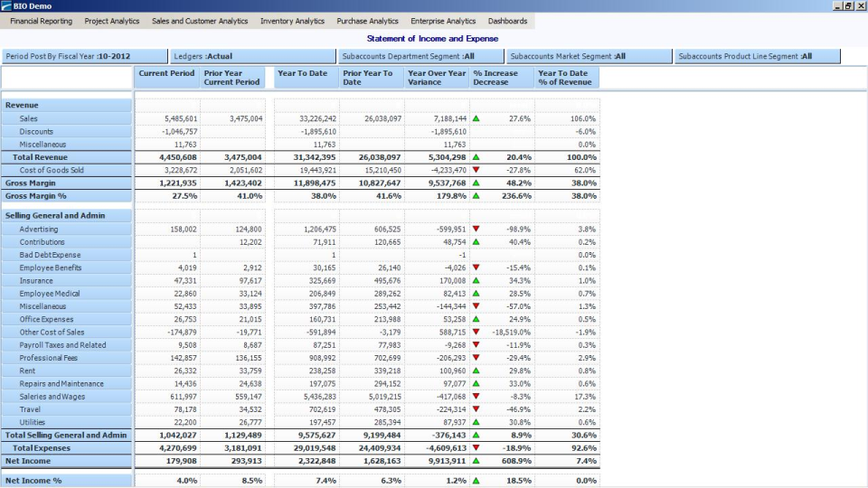The width and height of the screenshot is (868, 488).
Task: Open the Period Post By Fiscal Year filter
Action: [84, 56]
